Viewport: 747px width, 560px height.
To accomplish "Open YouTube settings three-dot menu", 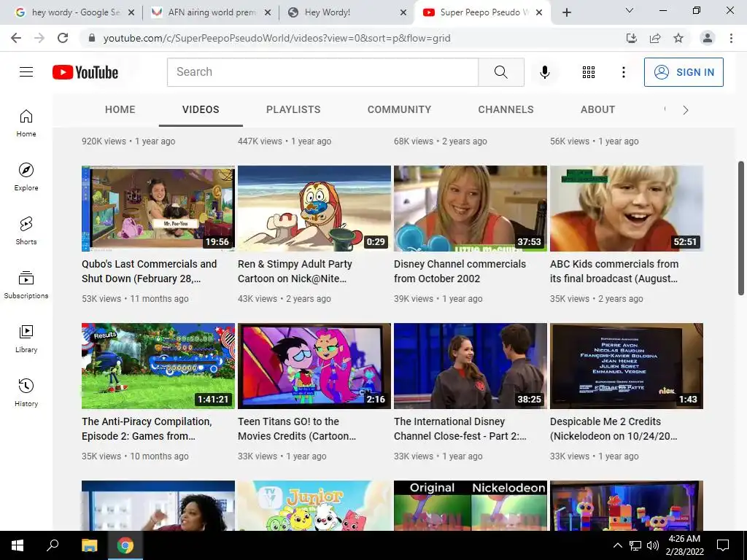I will coord(623,72).
